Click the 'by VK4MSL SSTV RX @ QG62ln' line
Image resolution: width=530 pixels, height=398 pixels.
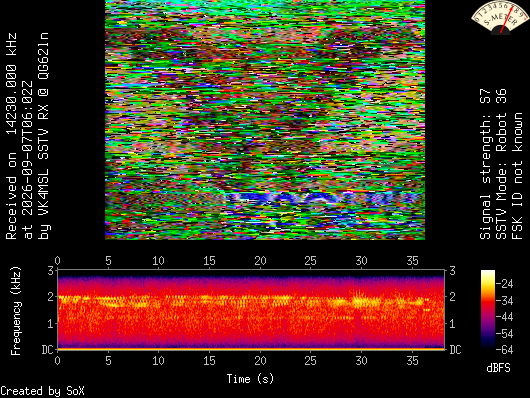44,136
